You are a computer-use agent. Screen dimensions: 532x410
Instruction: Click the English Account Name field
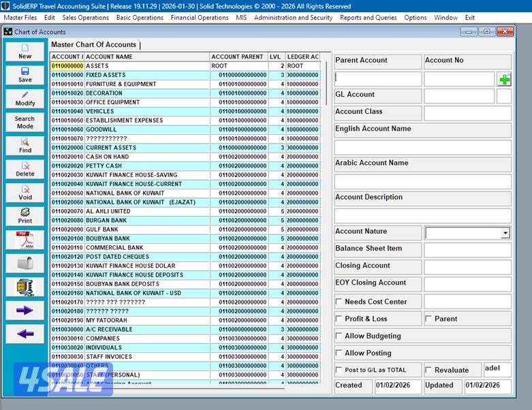pos(423,148)
